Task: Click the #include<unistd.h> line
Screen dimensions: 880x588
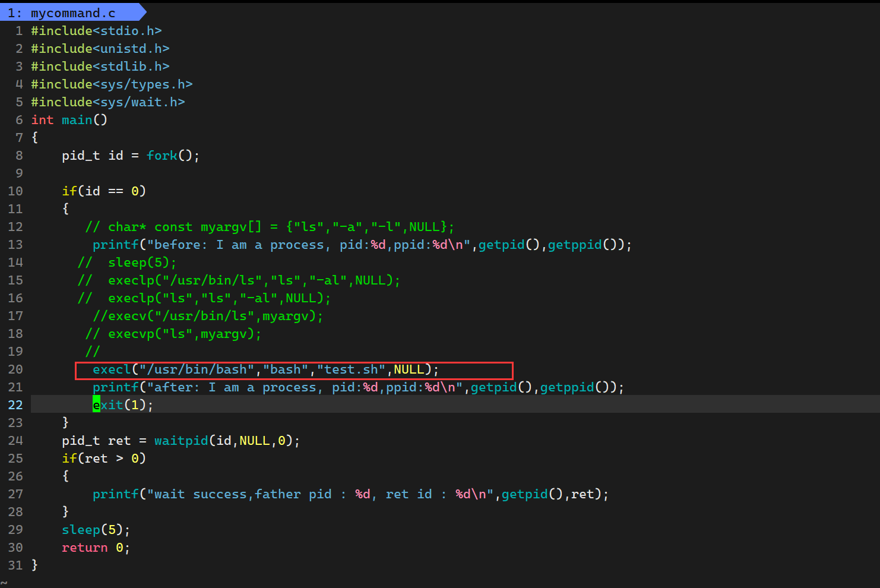Action: point(100,49)
